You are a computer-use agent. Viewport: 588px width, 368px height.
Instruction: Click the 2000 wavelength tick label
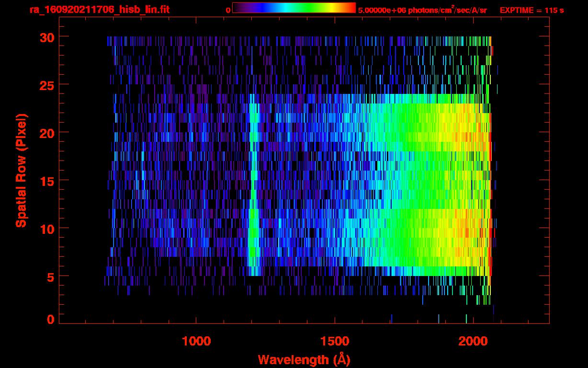click(473, 341)
